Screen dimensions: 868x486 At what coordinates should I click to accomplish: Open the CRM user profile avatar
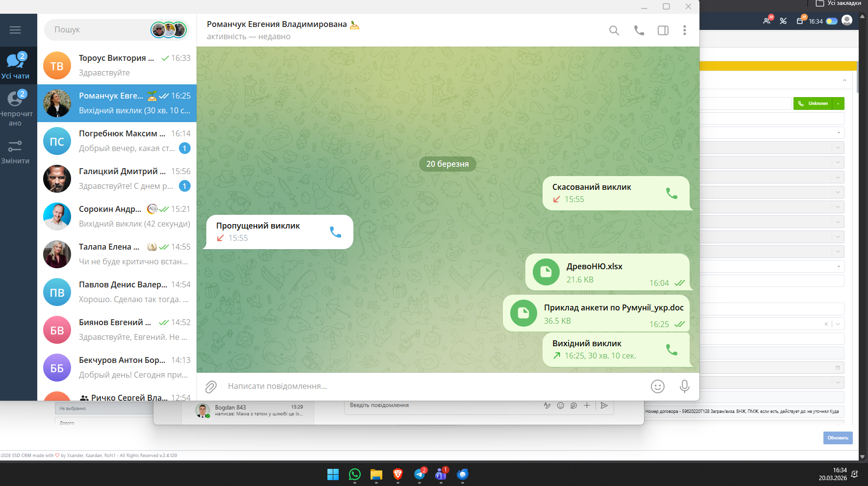pyautogui.click(x=847, y=20)
